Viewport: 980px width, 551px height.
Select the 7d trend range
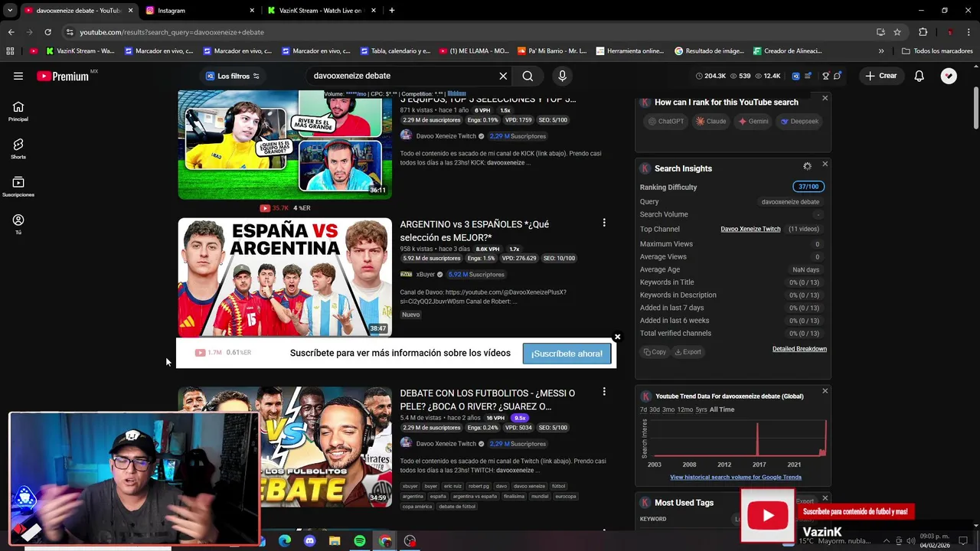pos(644,409)
